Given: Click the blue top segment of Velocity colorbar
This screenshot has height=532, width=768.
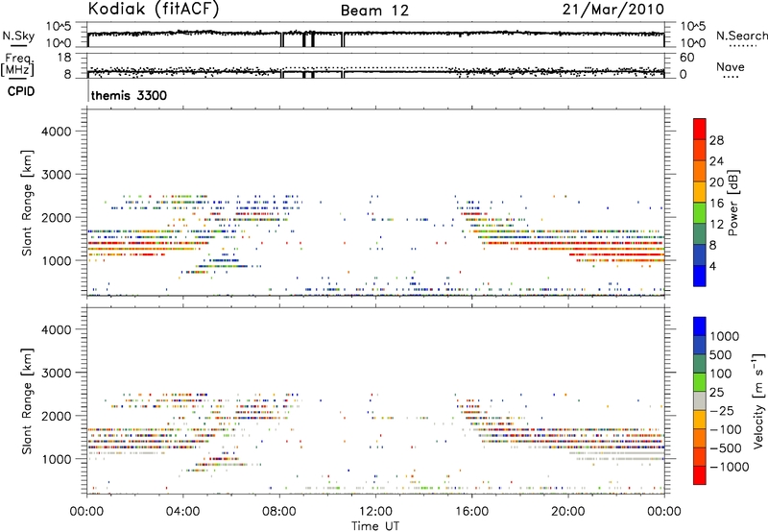Looking at the screenshot, I should [700, 326].
